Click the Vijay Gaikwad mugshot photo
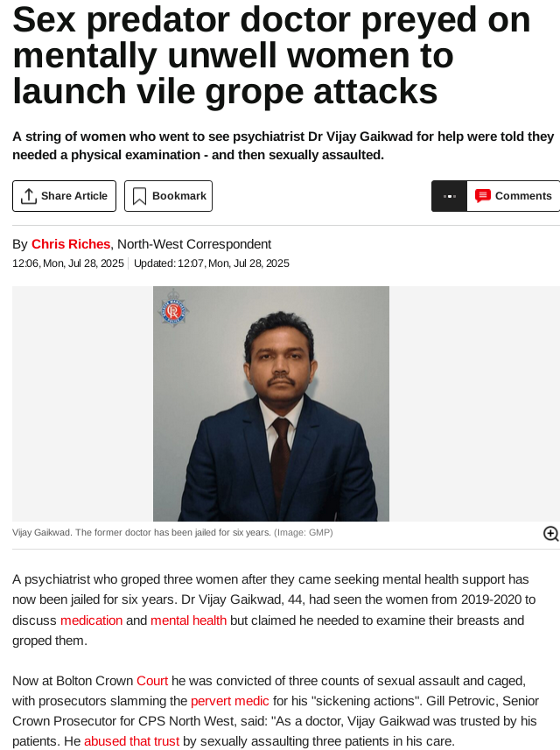The image size is (560, 750). (x=271, y=403)
